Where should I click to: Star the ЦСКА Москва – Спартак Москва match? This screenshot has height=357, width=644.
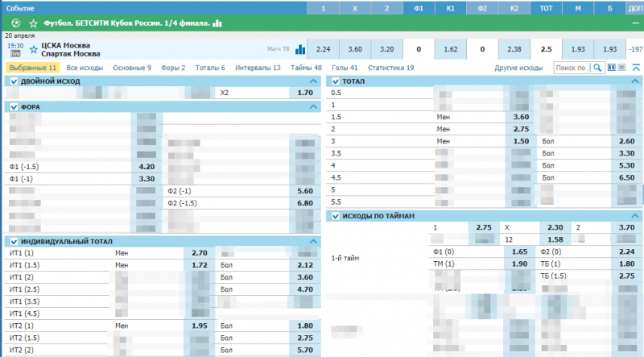point(33,49)
